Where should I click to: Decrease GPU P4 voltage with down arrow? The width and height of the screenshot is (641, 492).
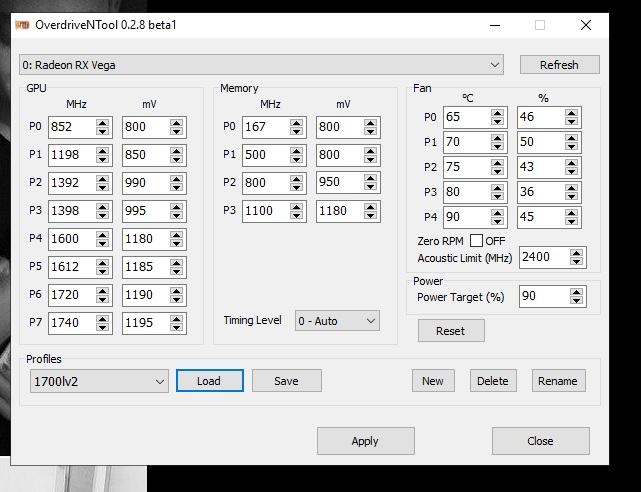pyautogui.click(x=176, y=244)
